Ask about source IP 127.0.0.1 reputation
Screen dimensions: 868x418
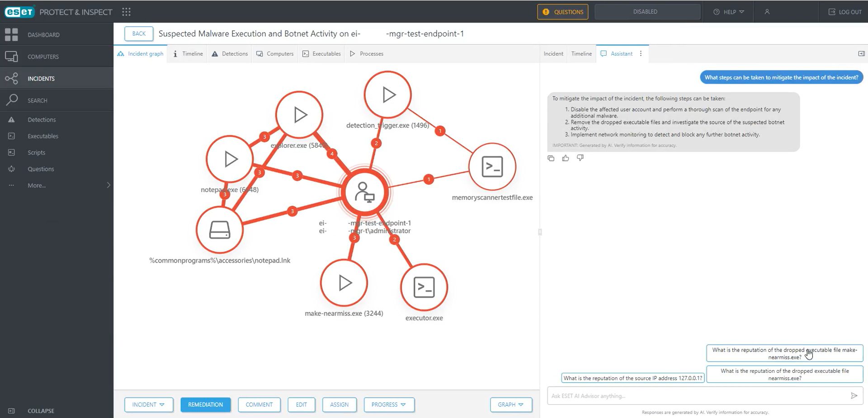633,378
